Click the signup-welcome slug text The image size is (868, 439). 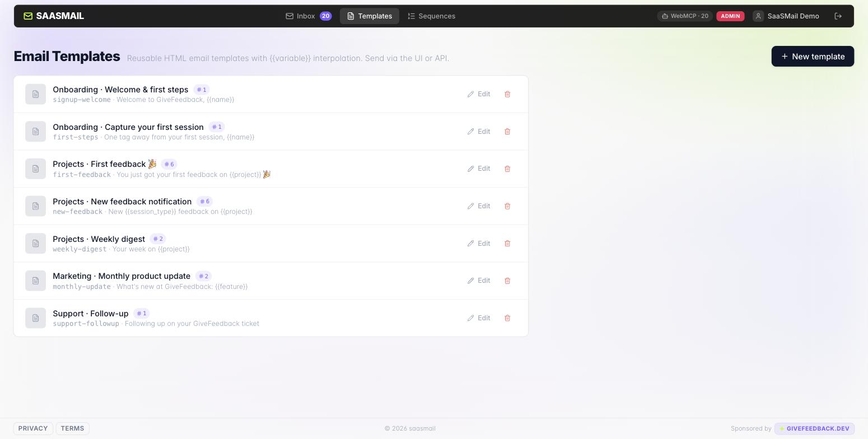point(82,100)
